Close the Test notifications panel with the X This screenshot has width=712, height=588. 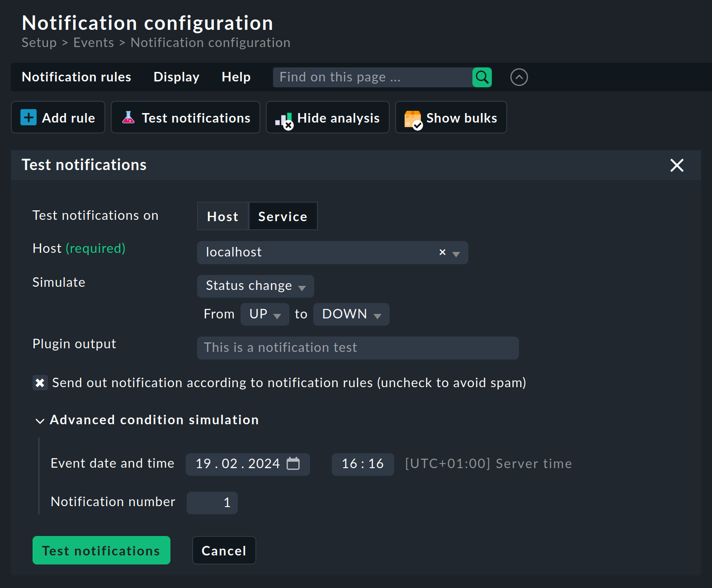click(x=677, y=165)
